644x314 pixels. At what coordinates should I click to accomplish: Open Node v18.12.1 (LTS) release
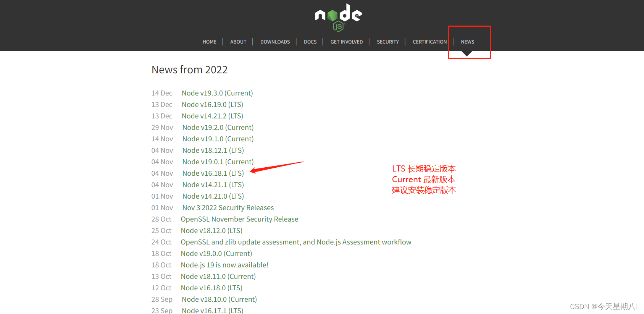click(213, 151)
